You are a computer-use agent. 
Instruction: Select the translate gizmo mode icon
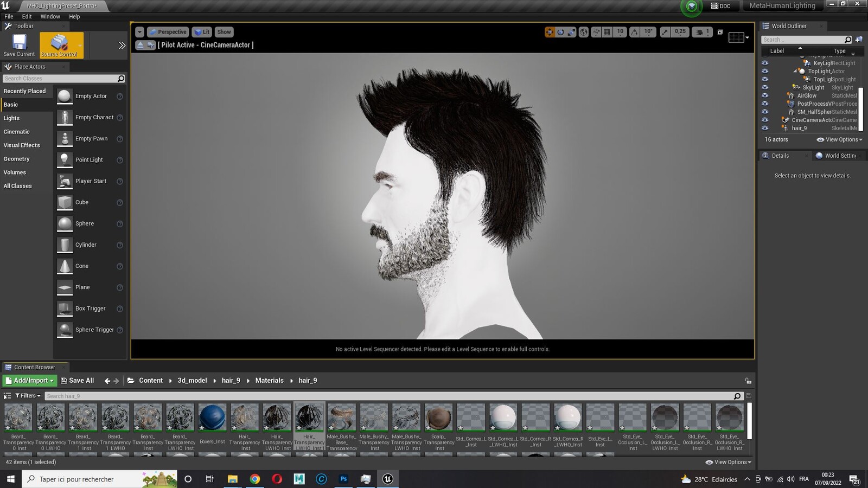click(x=550, y=32)
